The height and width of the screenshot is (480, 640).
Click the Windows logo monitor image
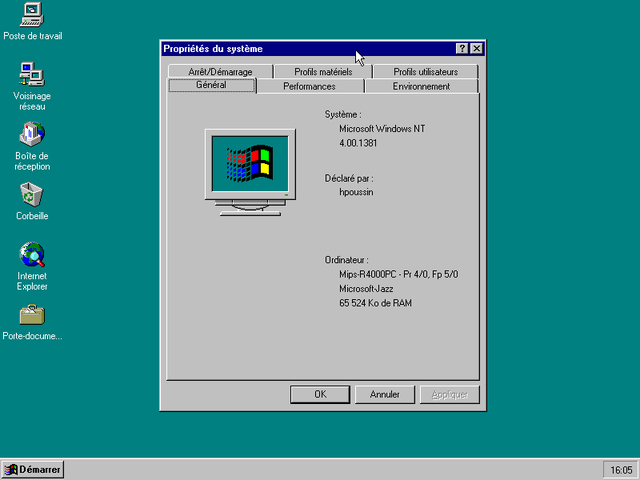pyautogui.click(x=250, y=173)
